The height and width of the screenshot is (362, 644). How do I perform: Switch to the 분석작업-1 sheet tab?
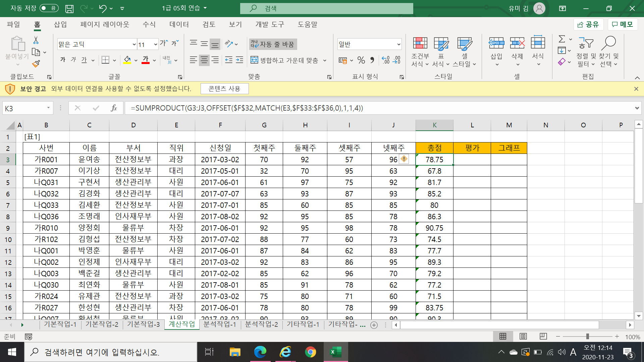pos(220,324)
